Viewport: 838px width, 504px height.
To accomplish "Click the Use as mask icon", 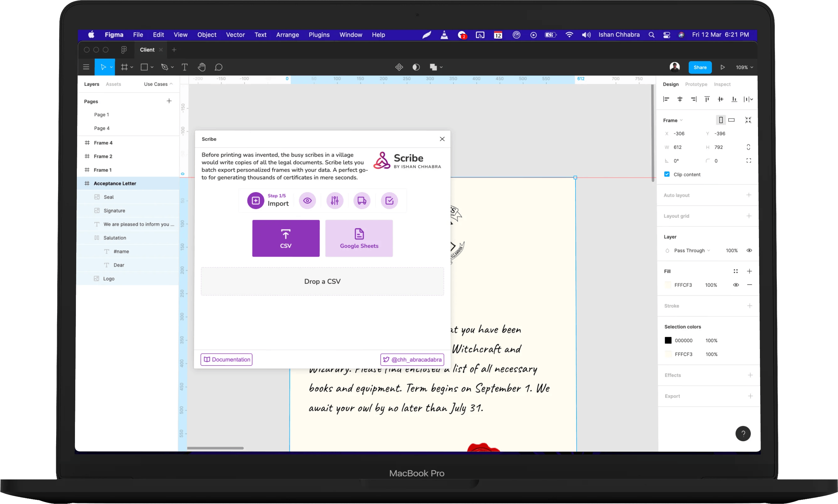I will (x=416, y=67).
